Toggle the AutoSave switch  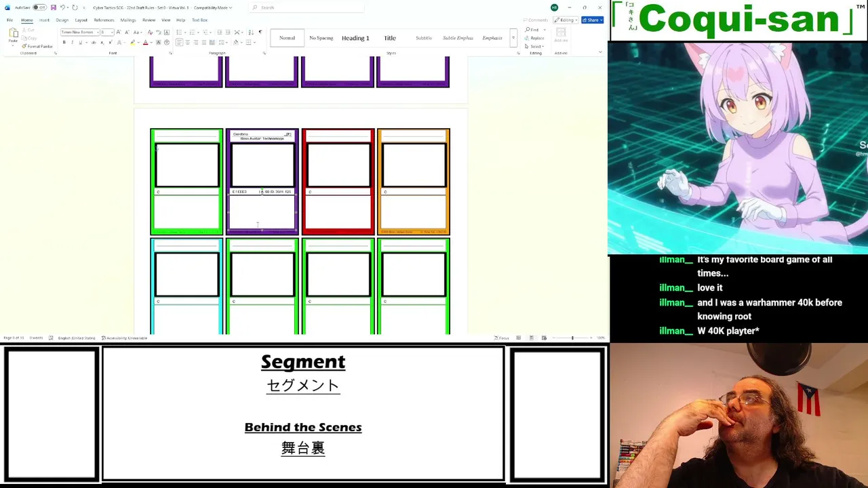click(39, 7)
